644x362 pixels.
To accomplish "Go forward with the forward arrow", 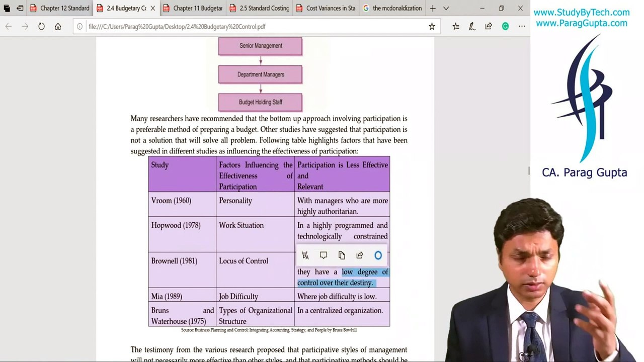I will 25,27.
